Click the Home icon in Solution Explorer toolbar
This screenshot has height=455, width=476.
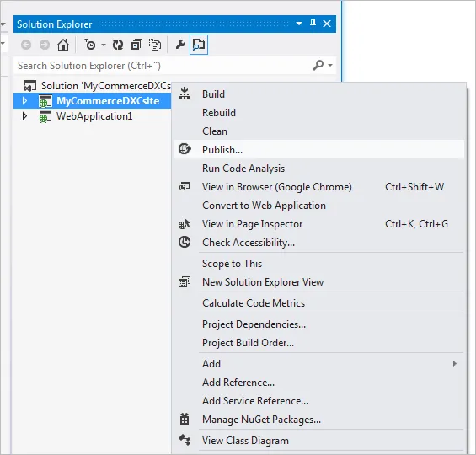coord(63,45)
